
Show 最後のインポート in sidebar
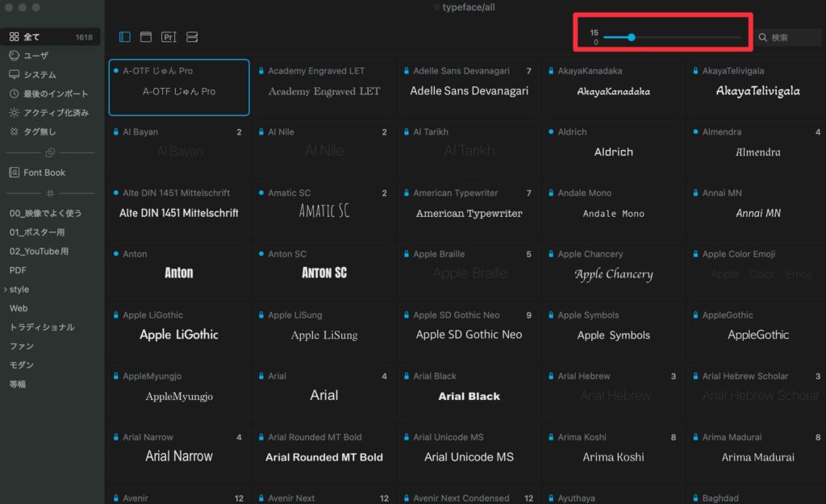(56, 94)
